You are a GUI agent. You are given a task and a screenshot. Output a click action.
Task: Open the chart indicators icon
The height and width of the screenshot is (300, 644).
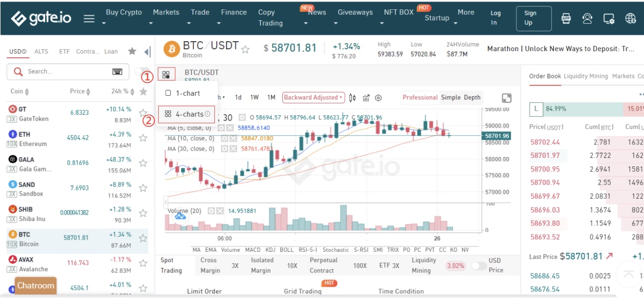(366, 98)
